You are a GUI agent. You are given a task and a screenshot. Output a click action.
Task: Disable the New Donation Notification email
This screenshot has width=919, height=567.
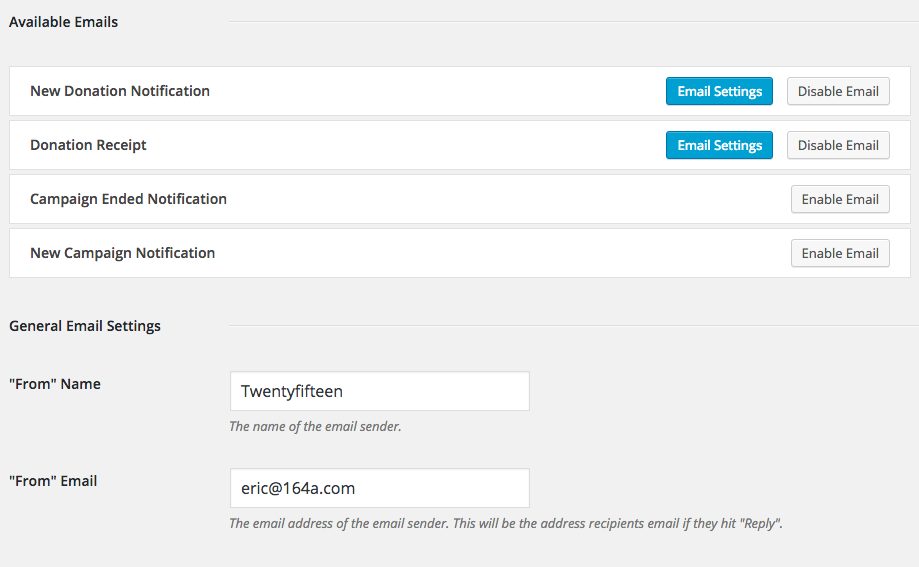(838, 91)
